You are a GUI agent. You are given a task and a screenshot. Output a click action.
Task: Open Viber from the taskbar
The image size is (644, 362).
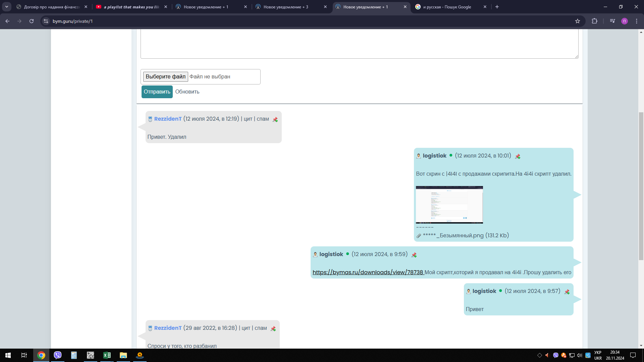pyautogui.click(x=58, y=355)
